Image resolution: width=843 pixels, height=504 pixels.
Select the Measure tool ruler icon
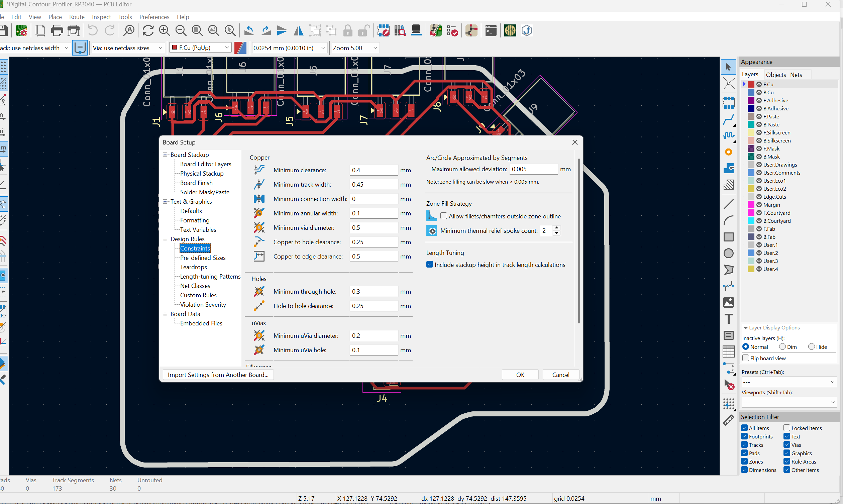click(729, 420)
